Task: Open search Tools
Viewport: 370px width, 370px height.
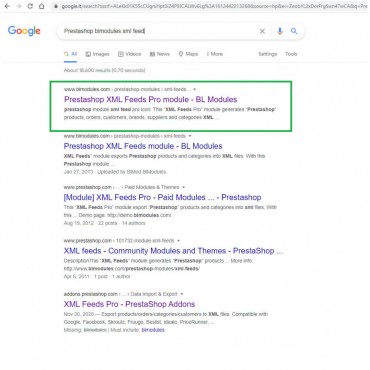Action: (291, 54)
